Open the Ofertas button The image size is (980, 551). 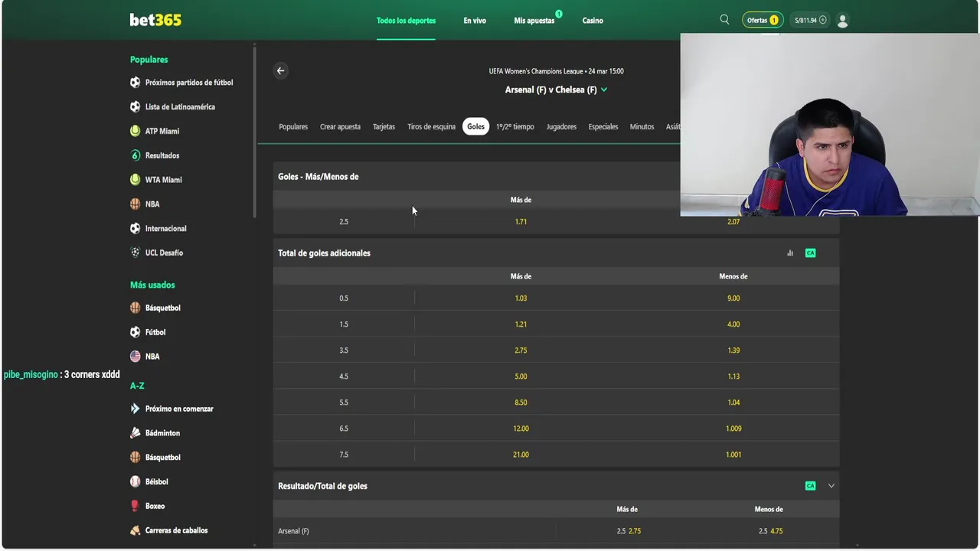click(762, 21)
